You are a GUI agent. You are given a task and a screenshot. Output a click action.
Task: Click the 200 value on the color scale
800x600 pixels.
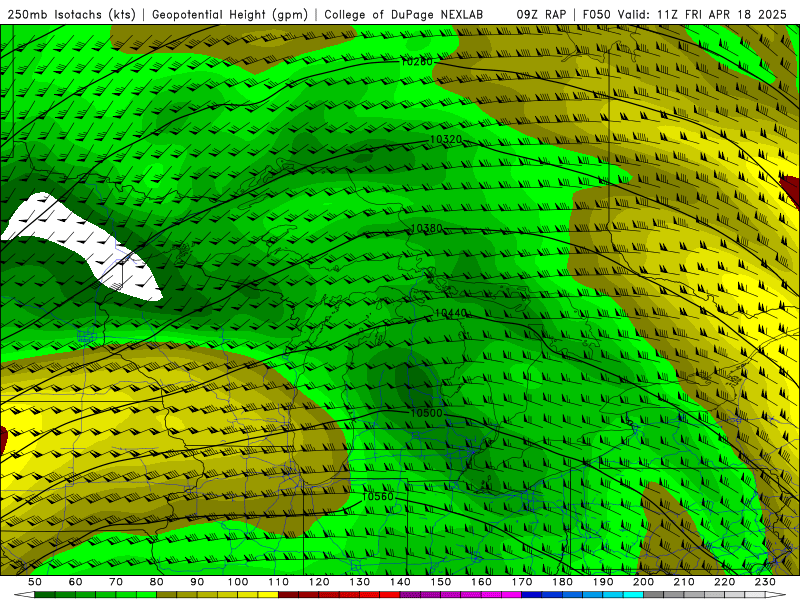tap(644, 582)
